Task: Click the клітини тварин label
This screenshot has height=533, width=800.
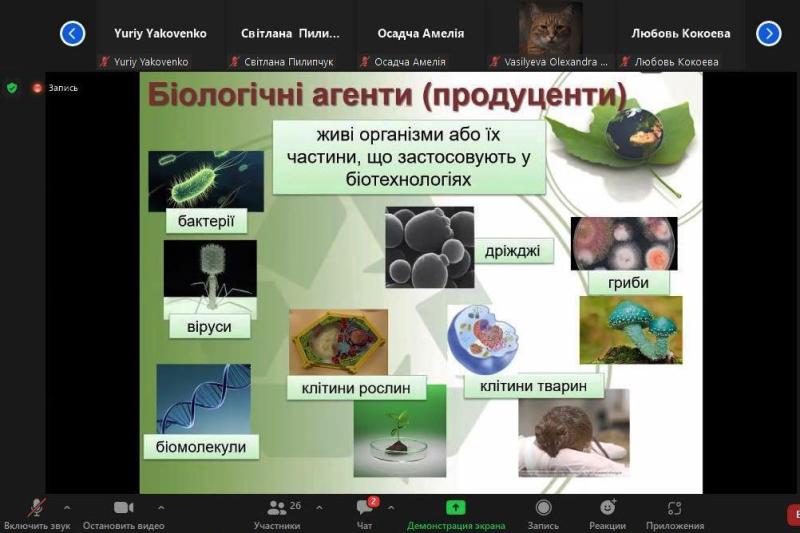Action: [534, 386]
